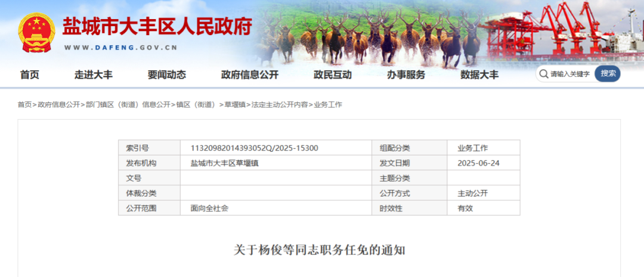This screenshot has height=277, width=644.
Task: Click the 时效性 label cell
Action: (410, 208)
